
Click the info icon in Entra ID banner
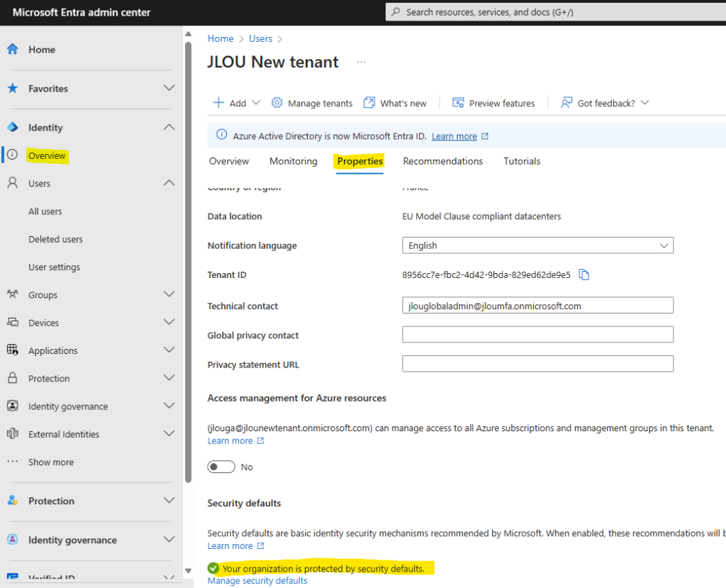[222, 135]
